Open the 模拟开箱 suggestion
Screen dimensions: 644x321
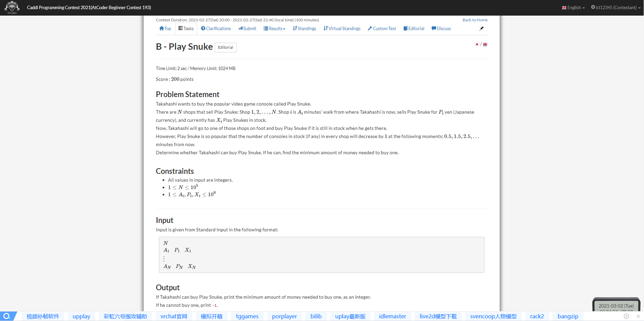pos(212,316)
